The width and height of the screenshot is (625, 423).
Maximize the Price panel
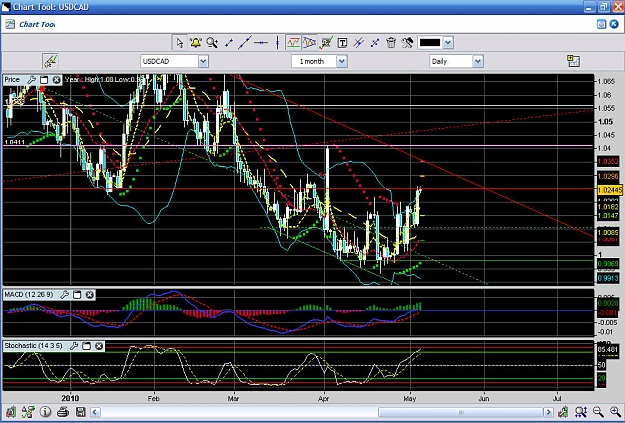[44, 80]
